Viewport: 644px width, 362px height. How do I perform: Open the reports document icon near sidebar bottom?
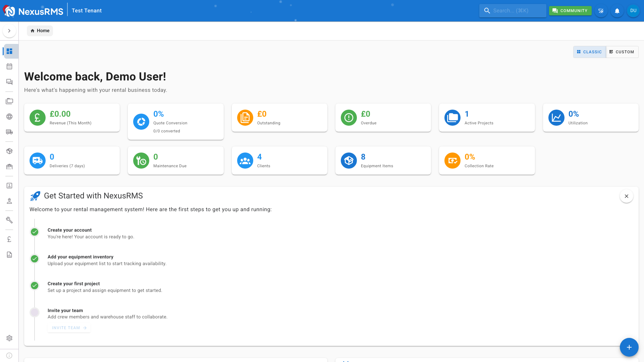click(x=9, y=255)
